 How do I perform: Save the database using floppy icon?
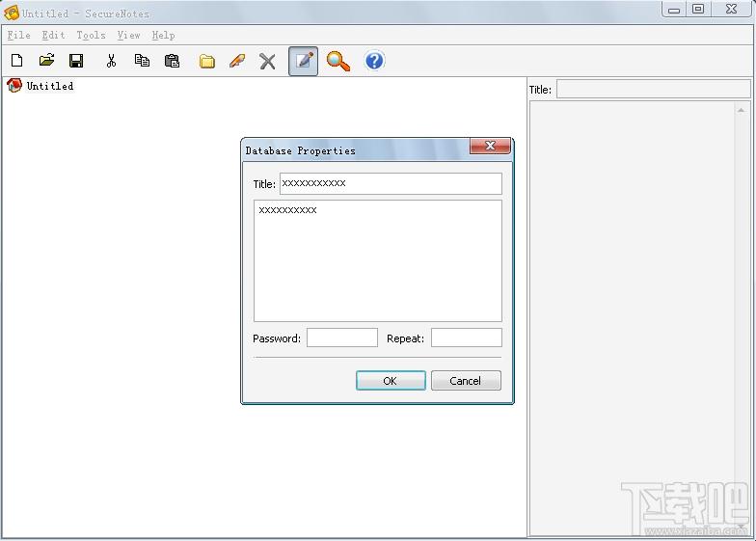pos(76,61)
